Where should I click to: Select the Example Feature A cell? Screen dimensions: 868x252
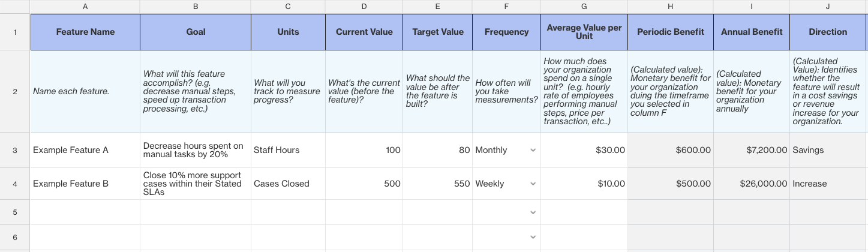tap(85, 150)
